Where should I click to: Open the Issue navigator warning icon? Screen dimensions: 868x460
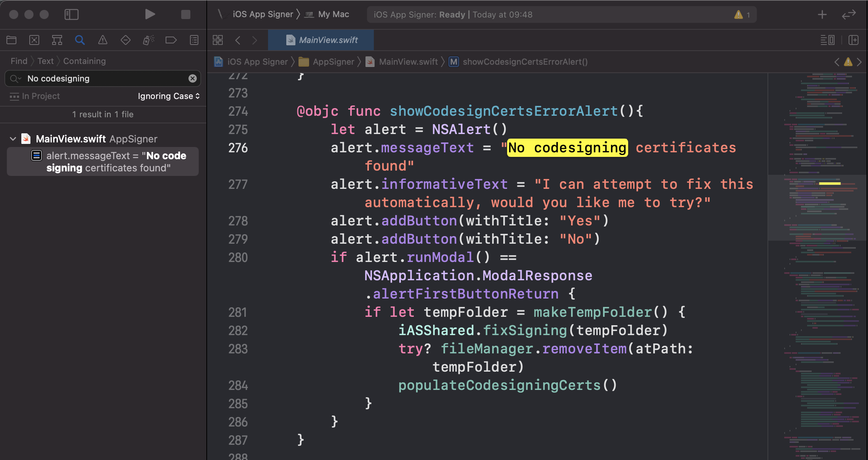pyautogui.click(x=103, y=40)
